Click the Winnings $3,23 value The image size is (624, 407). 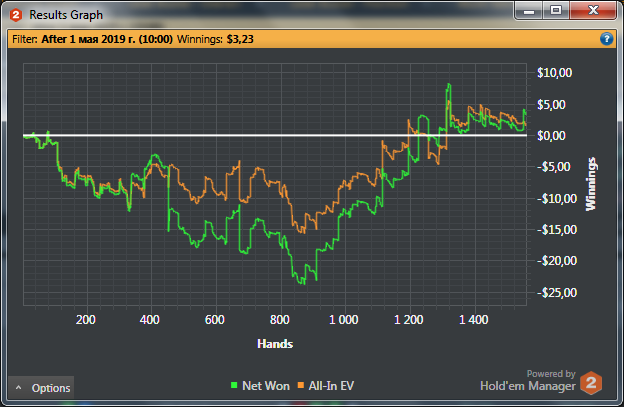tap(240, 39)
